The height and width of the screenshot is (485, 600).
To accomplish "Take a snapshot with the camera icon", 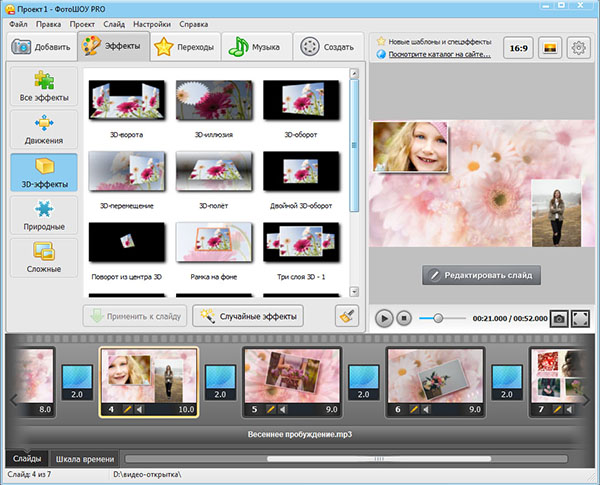I will coord(558,318).
